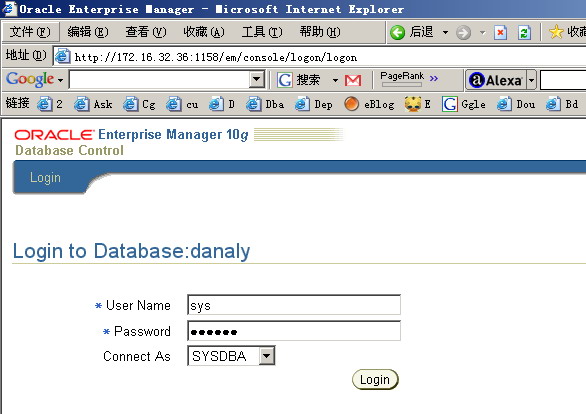Open the Favorites star icon
The image size is (586, 414).
pyautogui.click(x=556, y=32)
